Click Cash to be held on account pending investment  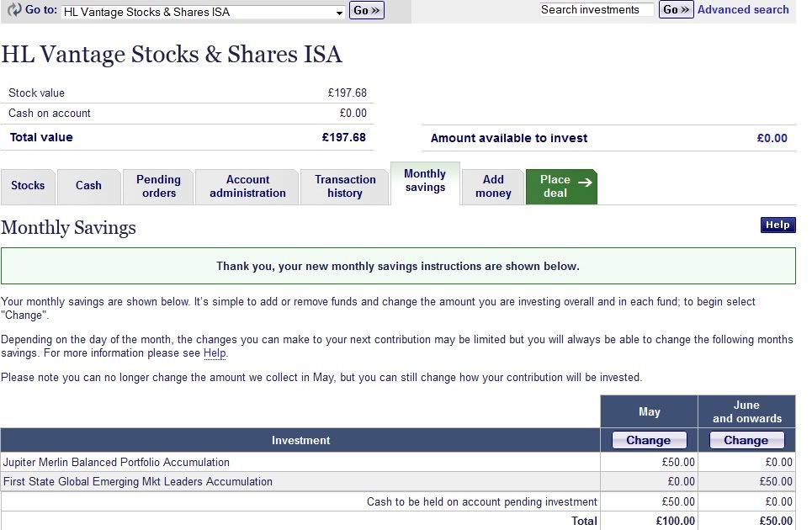[481, 501]
